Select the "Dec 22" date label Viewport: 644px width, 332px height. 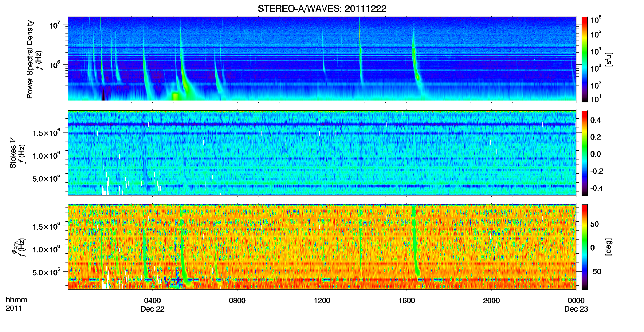[152, 309]
